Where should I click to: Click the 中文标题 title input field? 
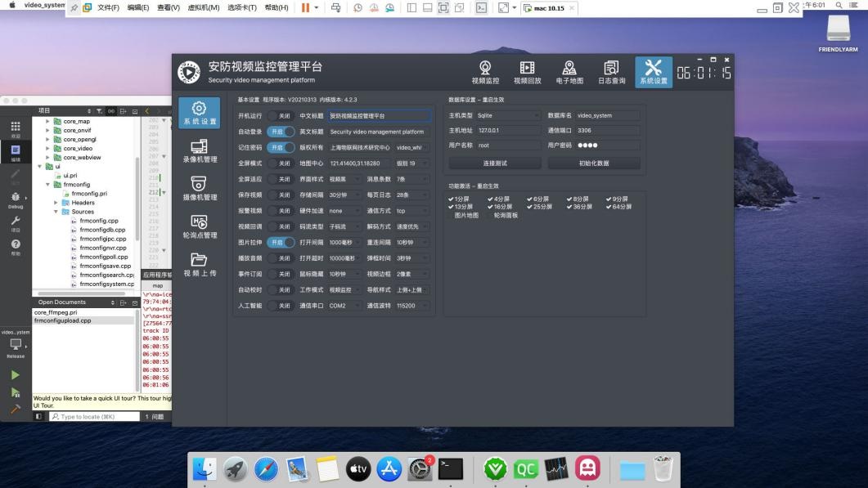(x=379, y=116)
